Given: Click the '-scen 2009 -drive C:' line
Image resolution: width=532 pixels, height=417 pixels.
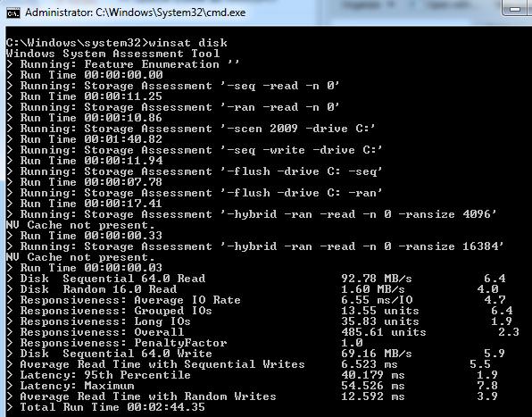Looking at the screenshot, I should click(x=191, y=129).
